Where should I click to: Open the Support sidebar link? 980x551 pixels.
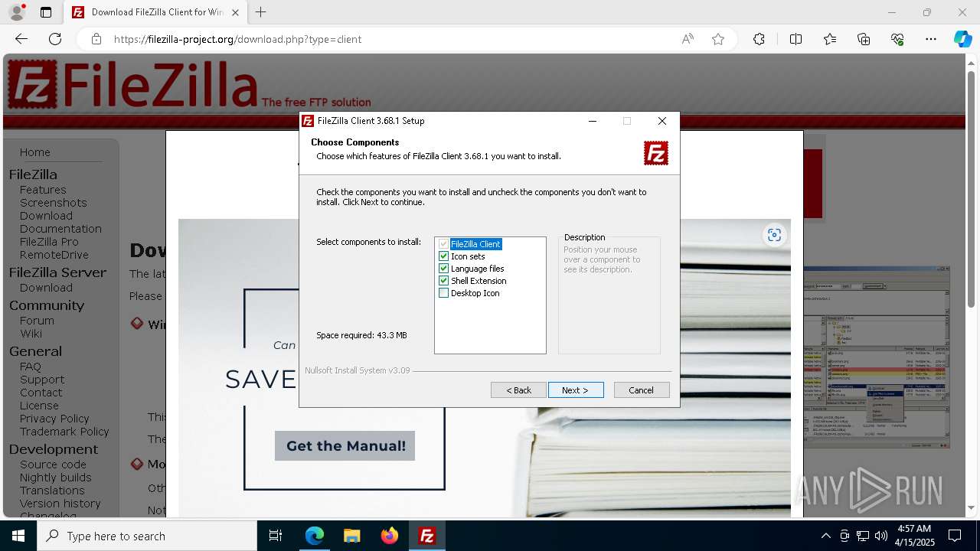(x=42, y=380)
